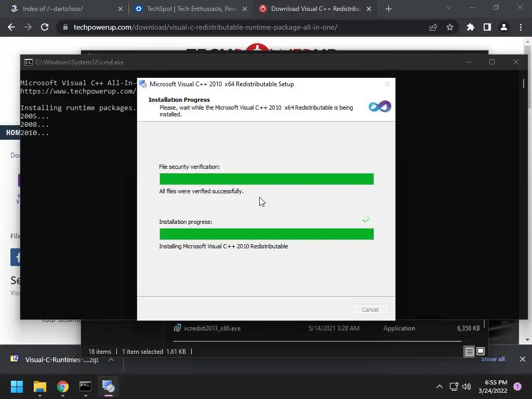Switch to TechSpot tab
Viewport: 532px width, 399px height.
pos(192,9)
